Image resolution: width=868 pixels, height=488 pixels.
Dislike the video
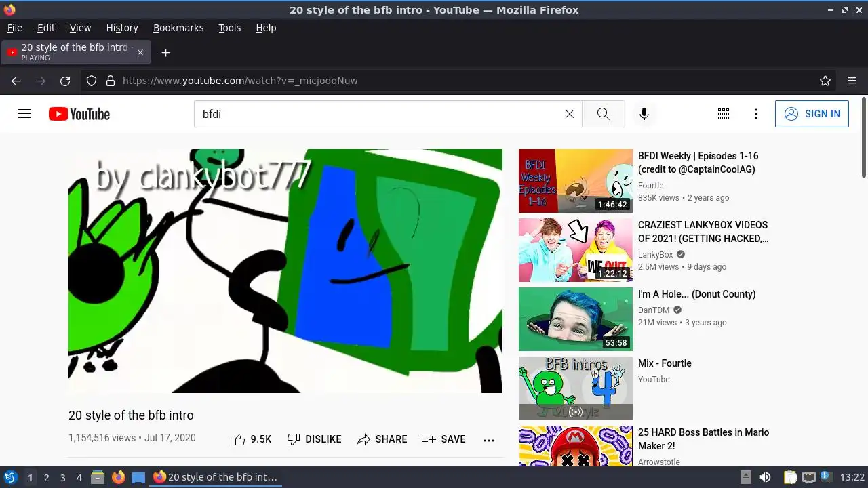pos(314,439)
